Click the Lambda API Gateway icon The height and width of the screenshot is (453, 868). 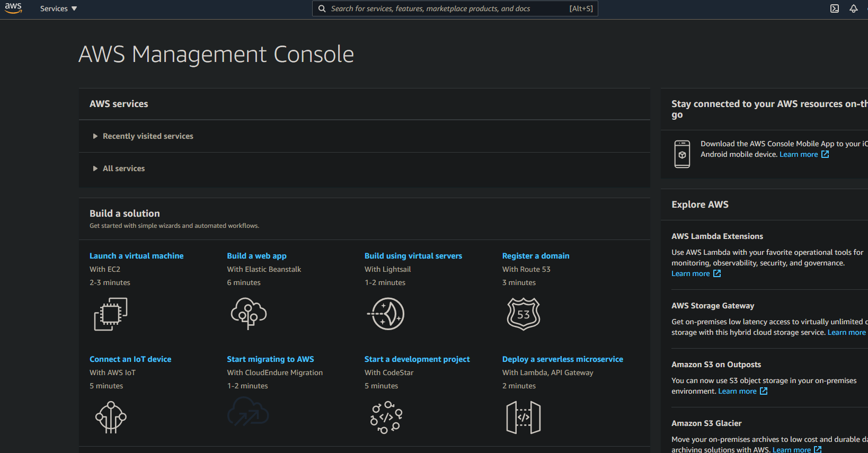click(x=524, y=418)
